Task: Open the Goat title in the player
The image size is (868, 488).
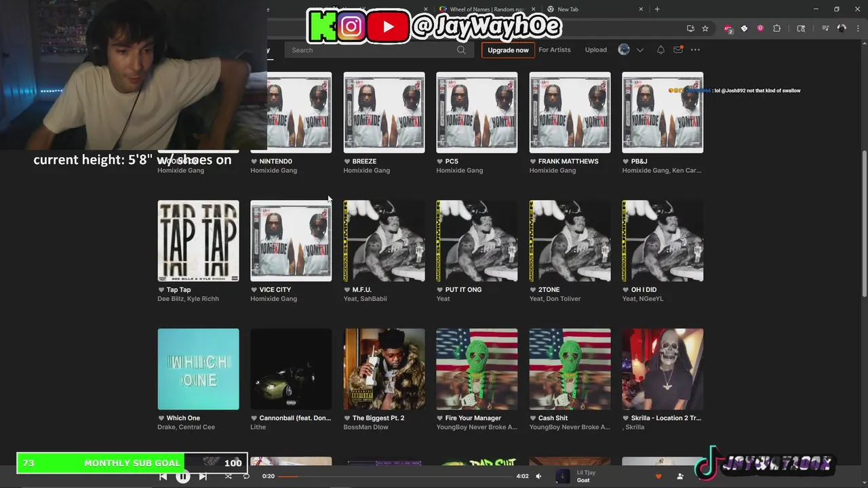Action: (x=583, y=481)
